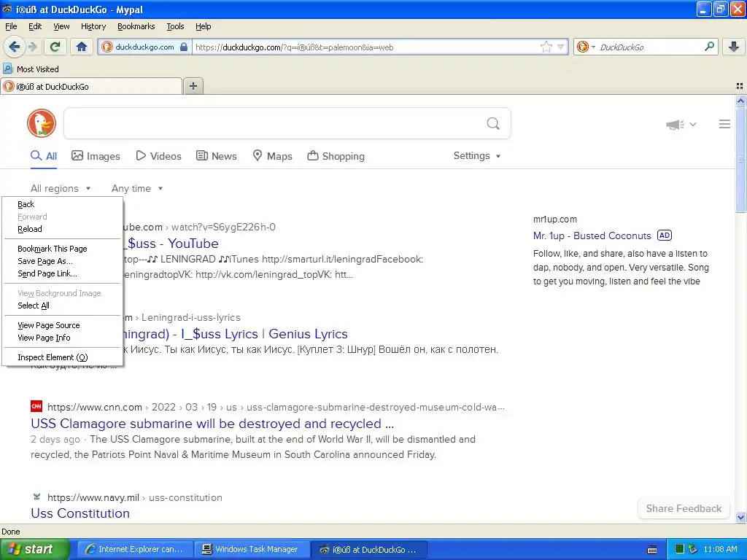Click the CNN favicon in result
This screenshot has height=560, width=747.
36,407
